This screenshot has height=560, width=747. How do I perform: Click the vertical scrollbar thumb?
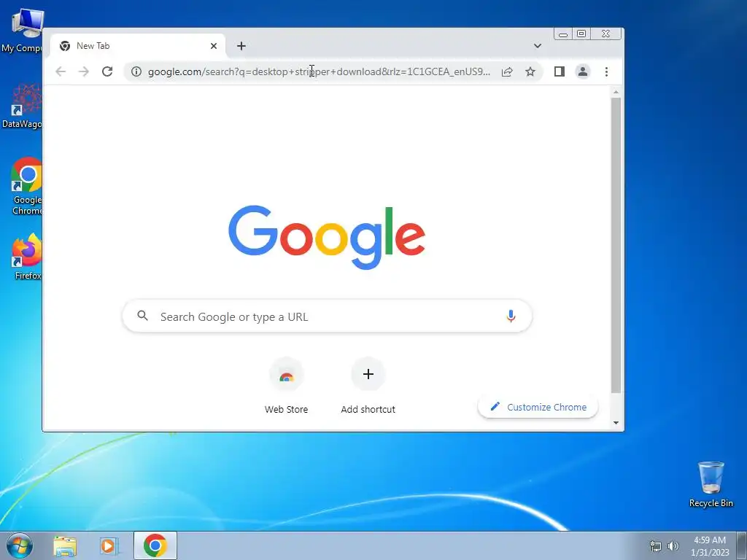coord(616,245)
